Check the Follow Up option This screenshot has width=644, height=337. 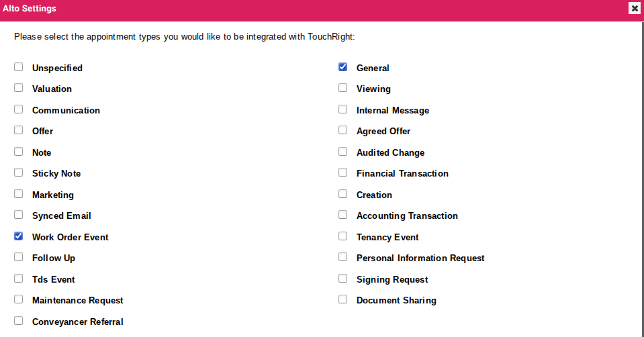(19, 257)
